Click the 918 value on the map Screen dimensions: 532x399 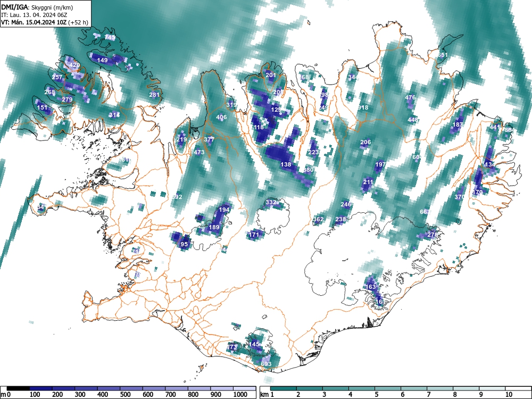point(363,107)
